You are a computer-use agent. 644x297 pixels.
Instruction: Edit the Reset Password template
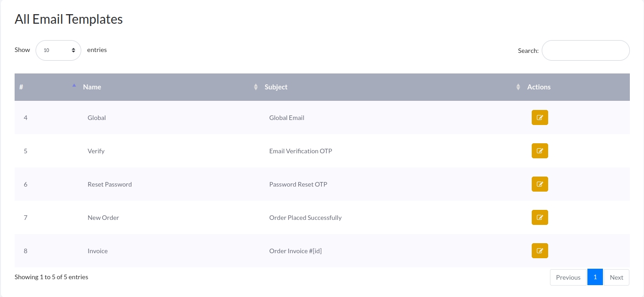(x=539, y=184)
